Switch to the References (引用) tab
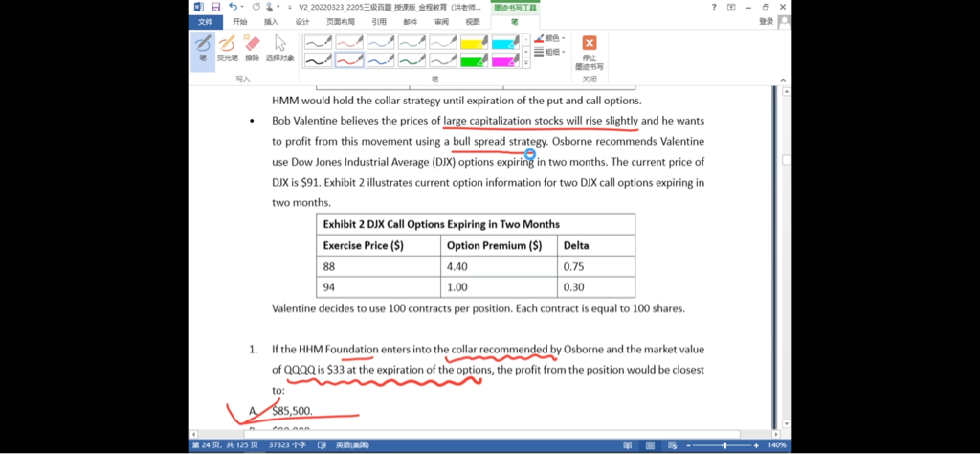Viewport: 980px width, 454px height. [x=379, y=22]
